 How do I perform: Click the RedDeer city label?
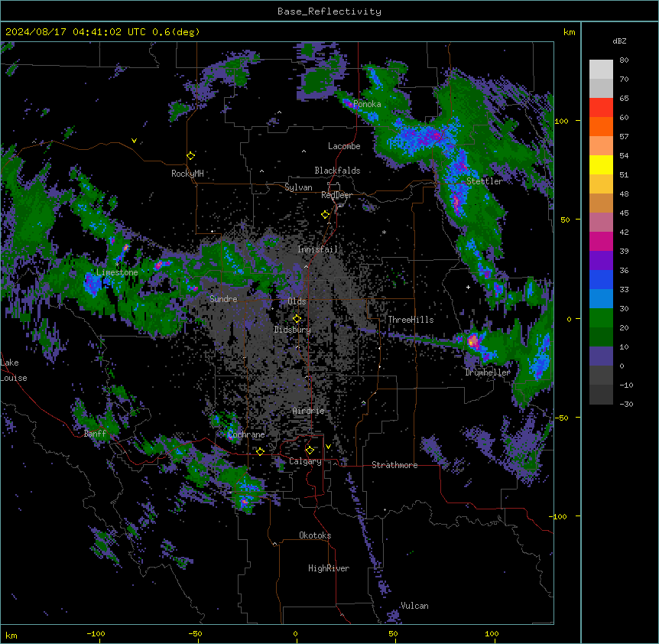(336, 195)
